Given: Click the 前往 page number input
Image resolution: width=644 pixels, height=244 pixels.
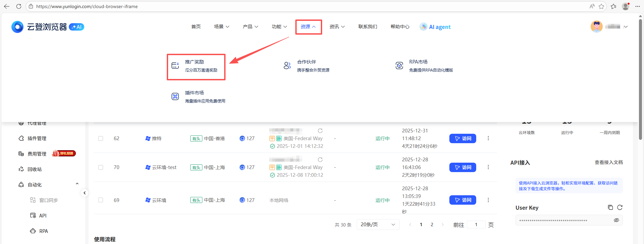Looking at the screenshot, I should point(476,225).
